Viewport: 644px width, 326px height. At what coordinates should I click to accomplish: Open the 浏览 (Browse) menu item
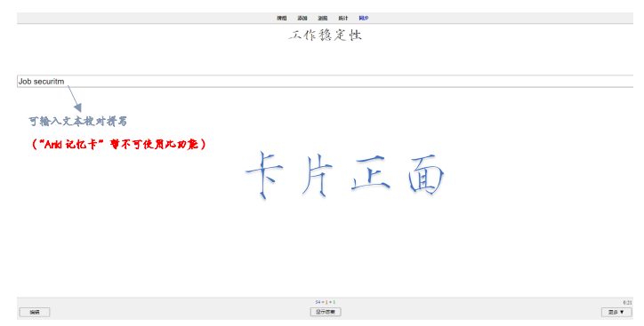323,18
